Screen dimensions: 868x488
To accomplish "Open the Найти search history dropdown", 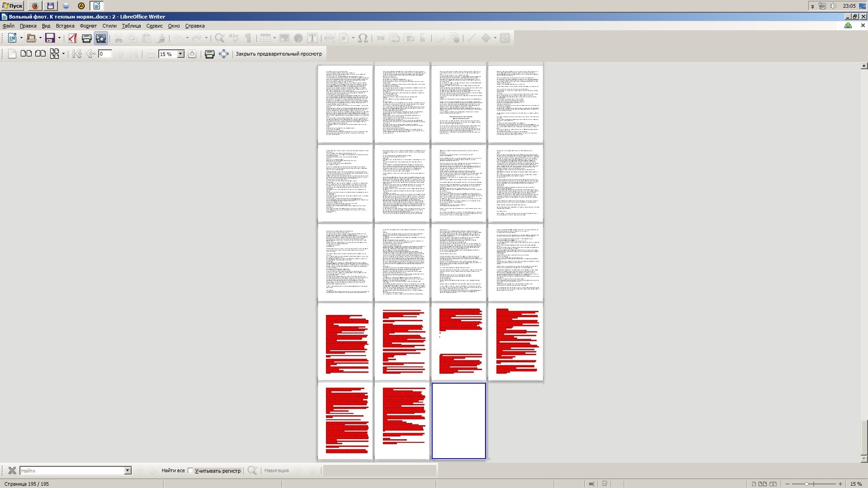I will tap(128, 470).
